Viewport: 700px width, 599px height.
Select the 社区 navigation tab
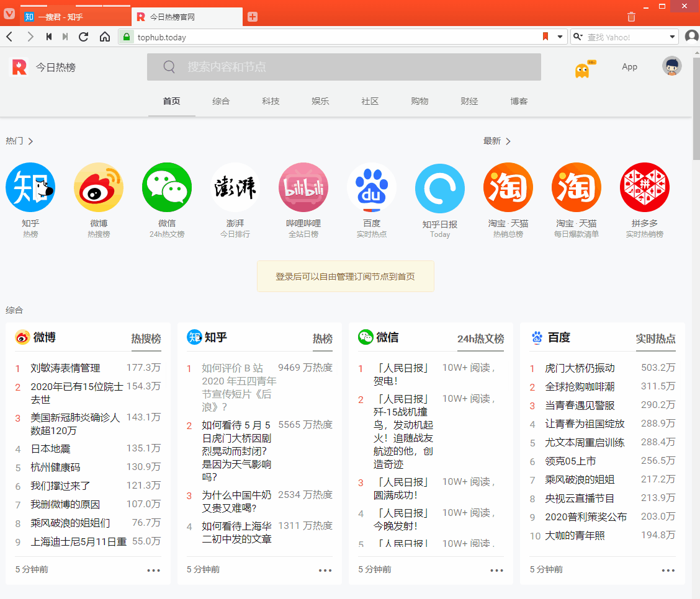[370, 101]
